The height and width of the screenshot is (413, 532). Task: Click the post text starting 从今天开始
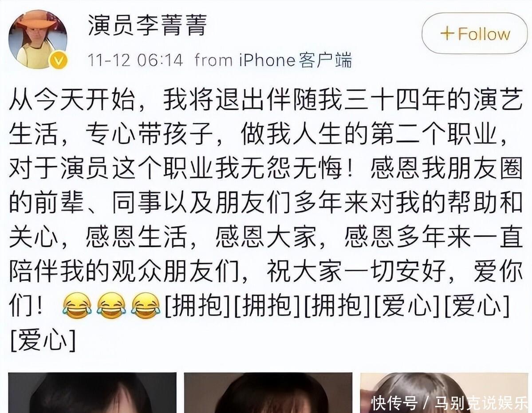266,220
